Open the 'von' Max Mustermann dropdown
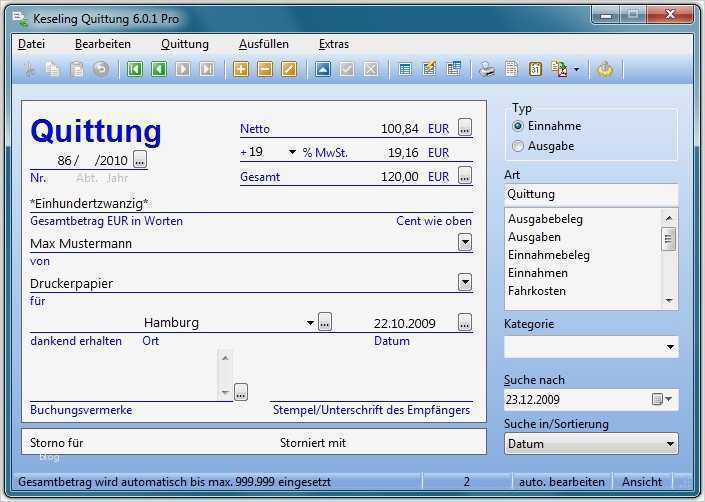 coord(465,242)
